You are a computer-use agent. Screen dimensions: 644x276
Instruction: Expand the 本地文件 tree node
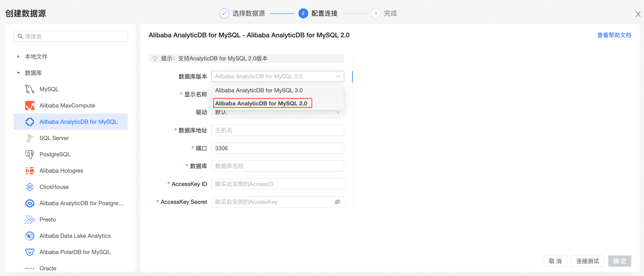click(18, 57)
